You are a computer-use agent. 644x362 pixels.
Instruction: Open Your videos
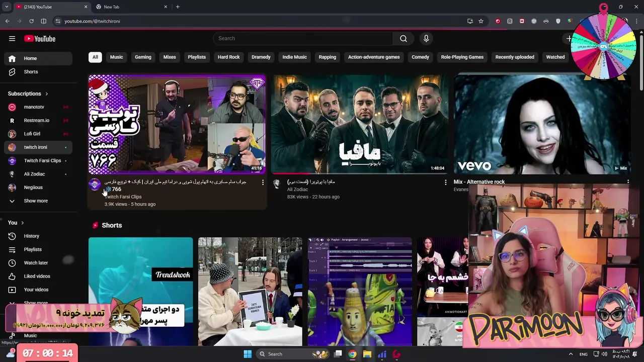click(x=38, y=290)
